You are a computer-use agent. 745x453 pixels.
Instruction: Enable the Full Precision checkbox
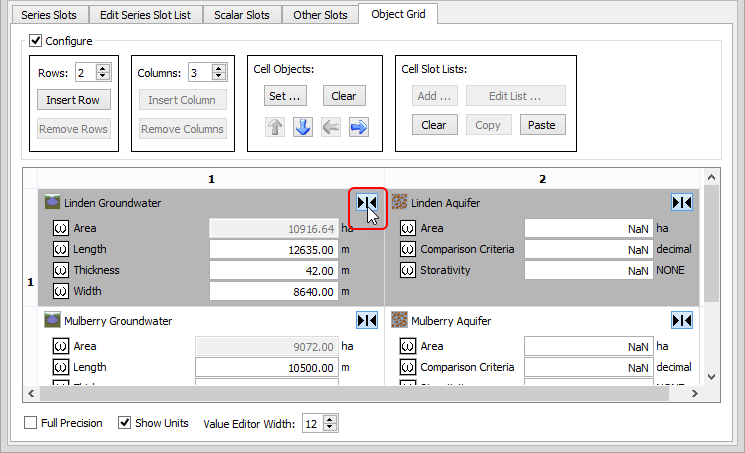coord(31,423)
